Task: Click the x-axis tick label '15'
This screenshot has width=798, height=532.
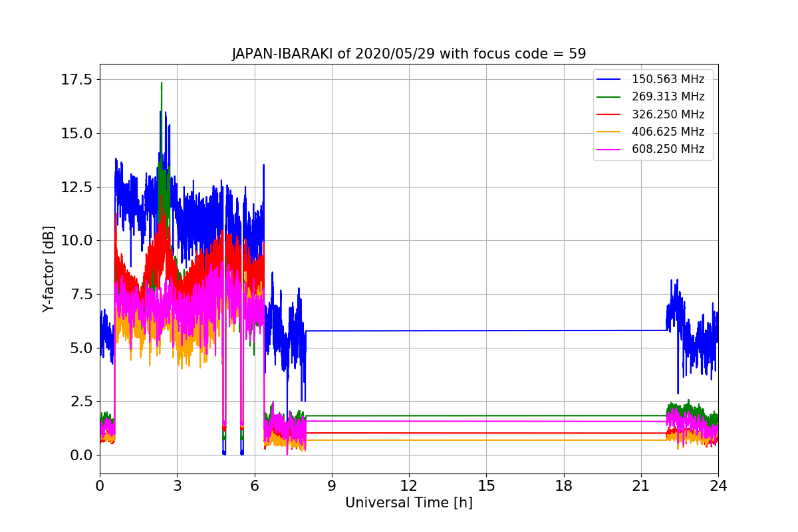Action: (486, 485)
